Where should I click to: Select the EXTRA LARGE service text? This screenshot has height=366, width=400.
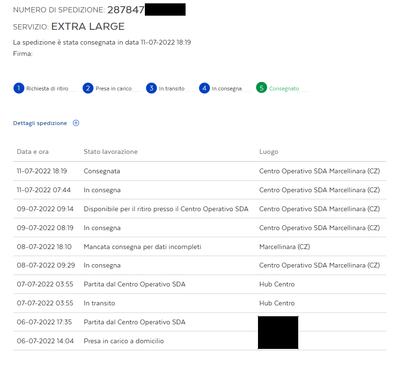[88, 27]
